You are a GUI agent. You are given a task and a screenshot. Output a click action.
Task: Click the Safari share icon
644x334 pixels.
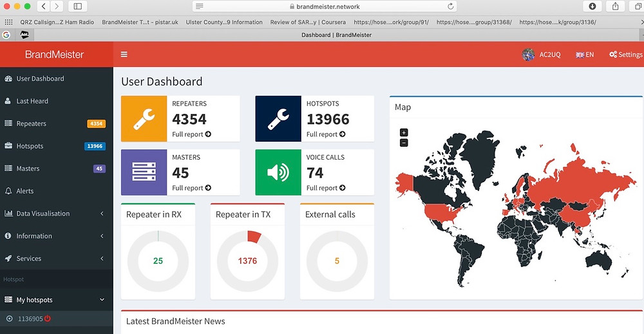click(x=615, y=6)
